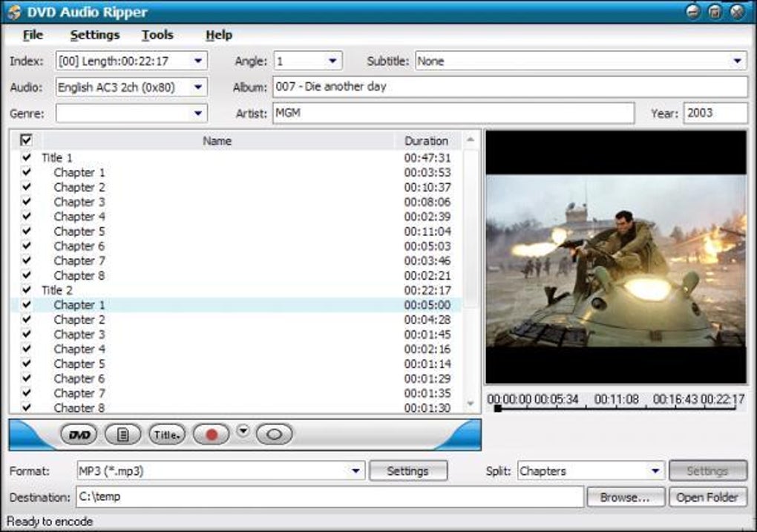Click the Artist field containing MGM
This screenshot has height=532, width=757.
click(x=453, y=113)
